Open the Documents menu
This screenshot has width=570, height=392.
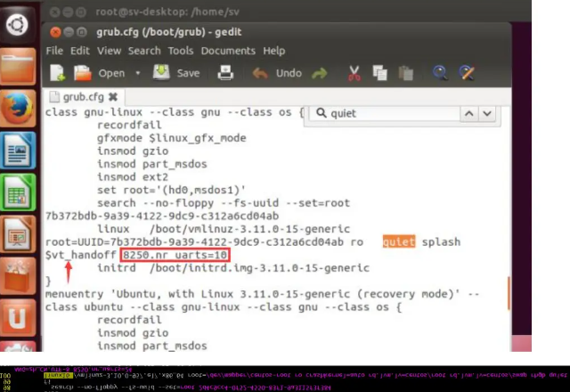[x=228, y=51]
